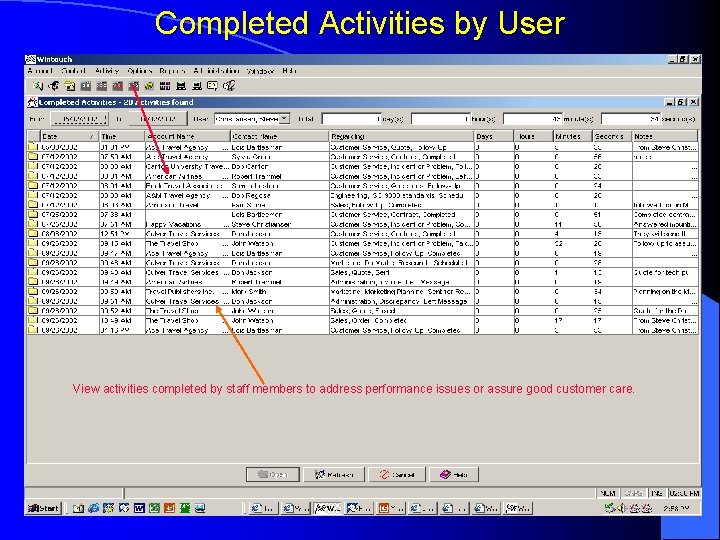The width and height of the screenshot is (720, 540).
Task: Click the NUM status bar indicator
Action: click(x=608, y=493)
